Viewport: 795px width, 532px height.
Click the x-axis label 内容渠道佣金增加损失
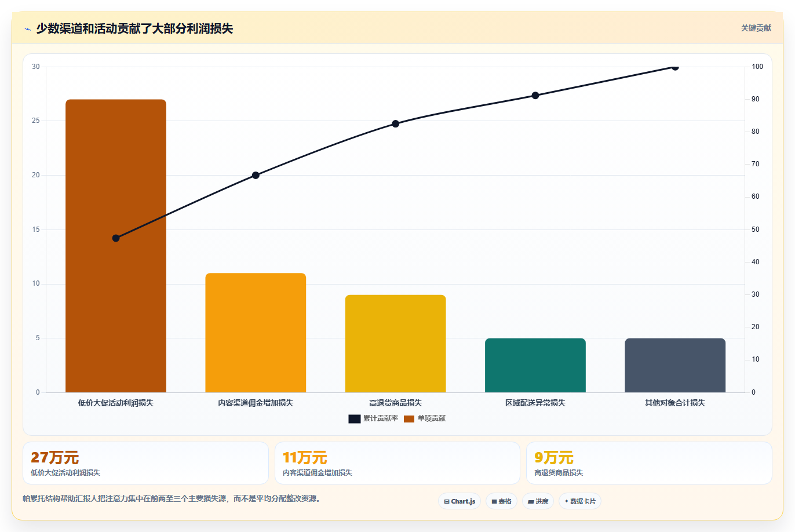pyautogui.click(x=256, y=403)
